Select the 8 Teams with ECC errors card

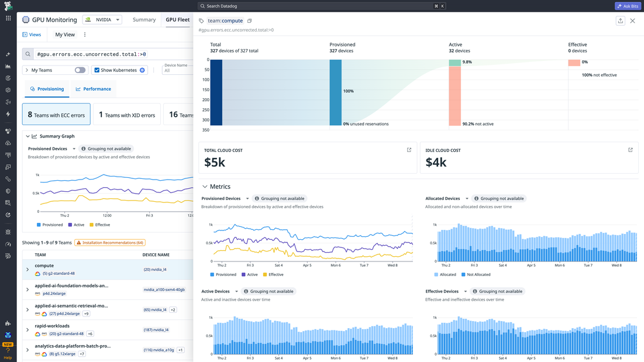(x=56, y=115)
